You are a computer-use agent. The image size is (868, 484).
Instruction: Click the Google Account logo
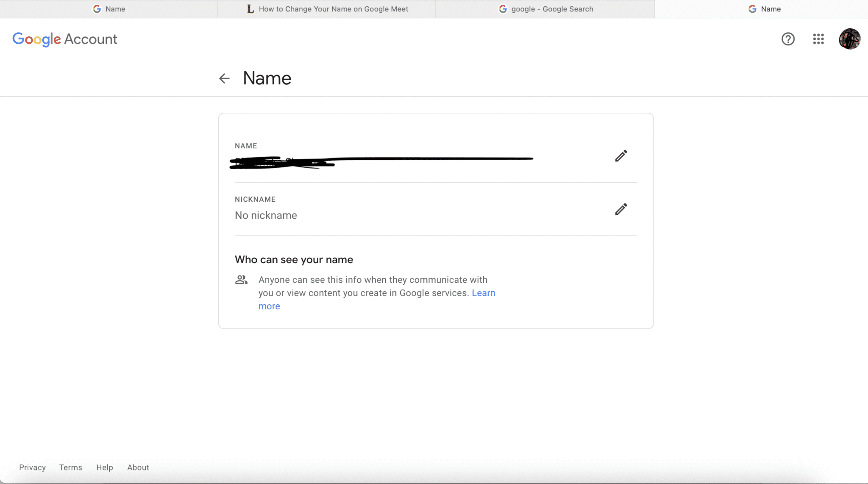point(65,39)
